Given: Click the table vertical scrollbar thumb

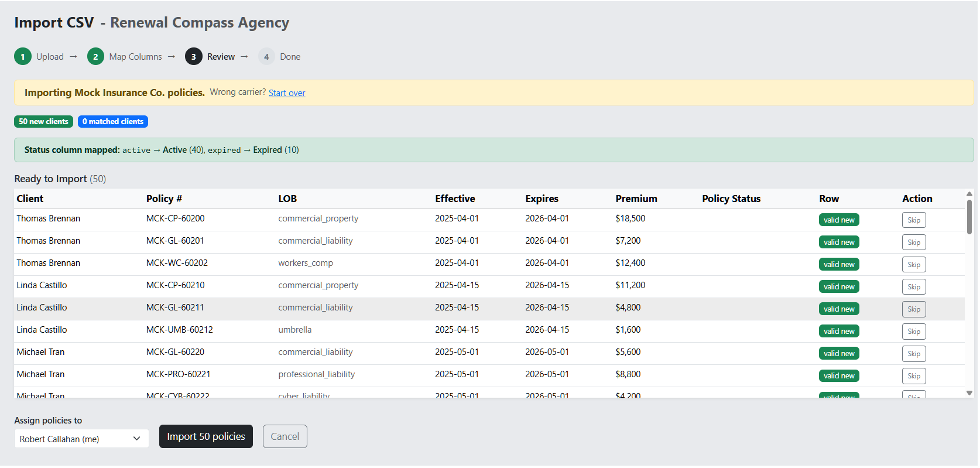Looking at the screenshot, I should pos(969,217).
